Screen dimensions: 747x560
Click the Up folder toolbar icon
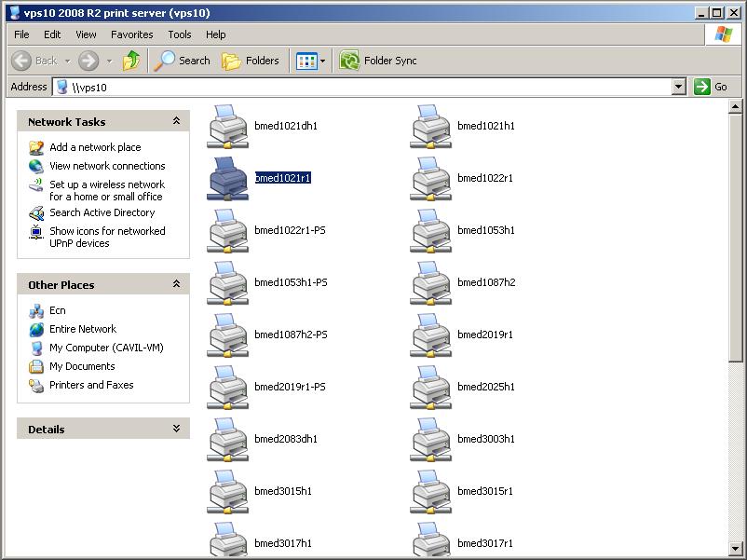pyautogui.click(x=131, y=61)
